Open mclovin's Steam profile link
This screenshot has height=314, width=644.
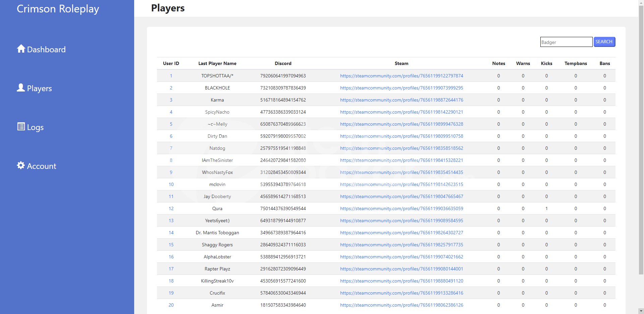click(x=401, y=184)
